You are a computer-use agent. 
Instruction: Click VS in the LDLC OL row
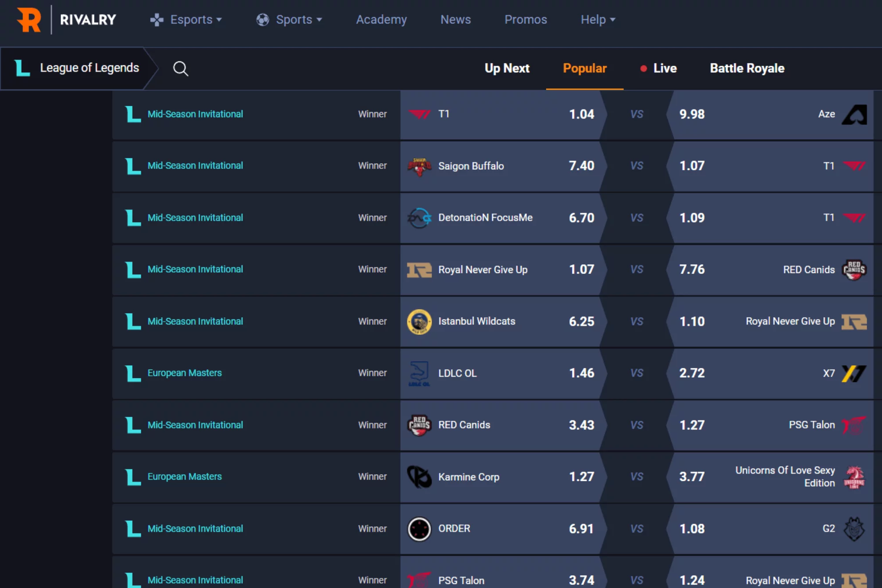point(636,373)
